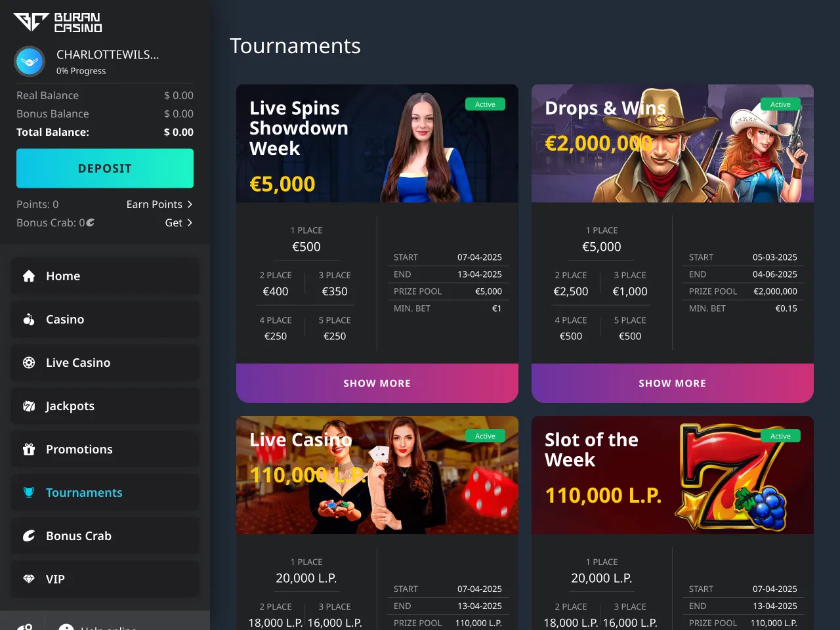Open the user avatar icon
This screenshot has width=840, height=630.
pos(30,62)
